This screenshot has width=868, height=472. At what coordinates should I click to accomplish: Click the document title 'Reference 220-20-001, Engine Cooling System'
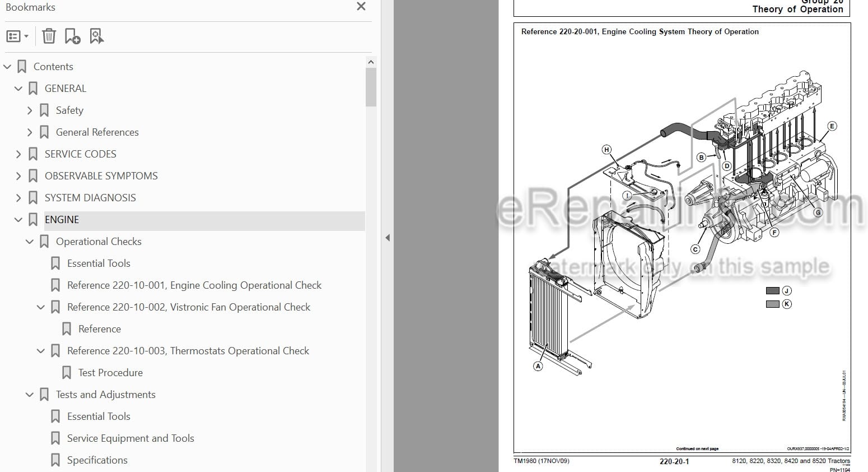(x=640, y=32)
